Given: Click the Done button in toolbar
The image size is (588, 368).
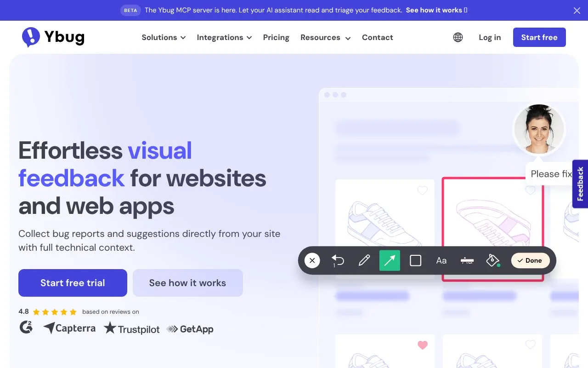Looking at the screenshot, I should tap(530, 260).
